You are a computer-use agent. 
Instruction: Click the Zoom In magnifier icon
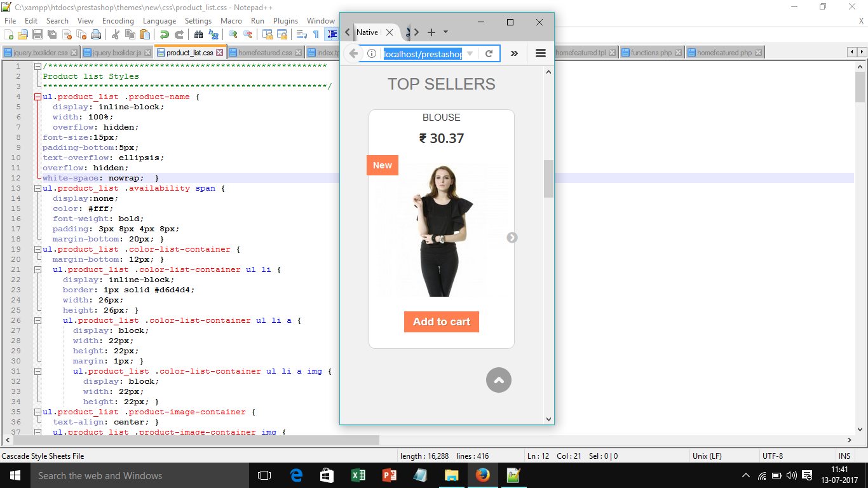coord(233,34)
